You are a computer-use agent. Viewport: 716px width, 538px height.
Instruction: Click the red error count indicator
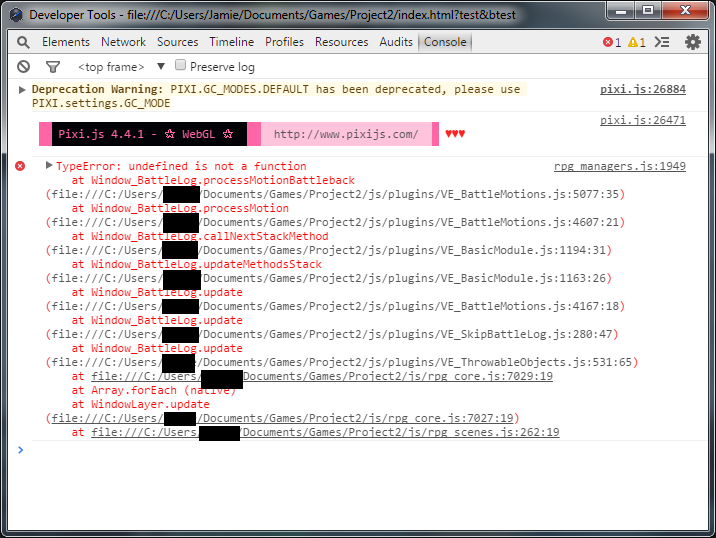pos(612,42)
